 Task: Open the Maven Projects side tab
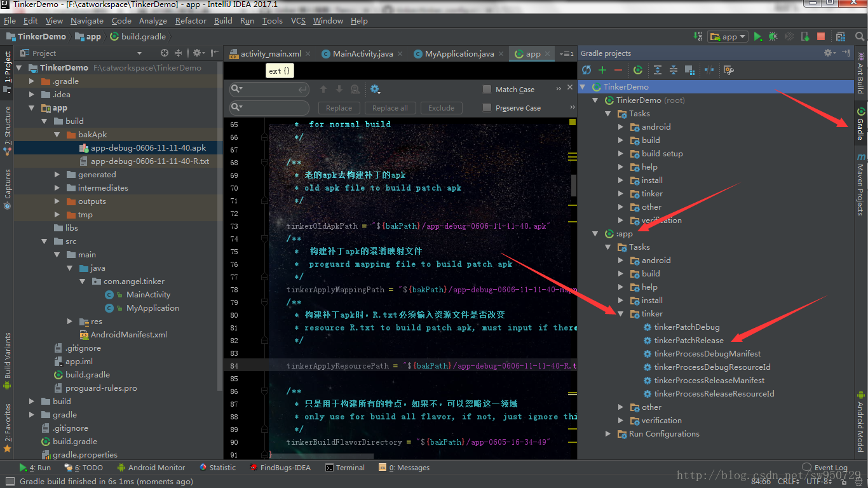(x=860, y=184)
